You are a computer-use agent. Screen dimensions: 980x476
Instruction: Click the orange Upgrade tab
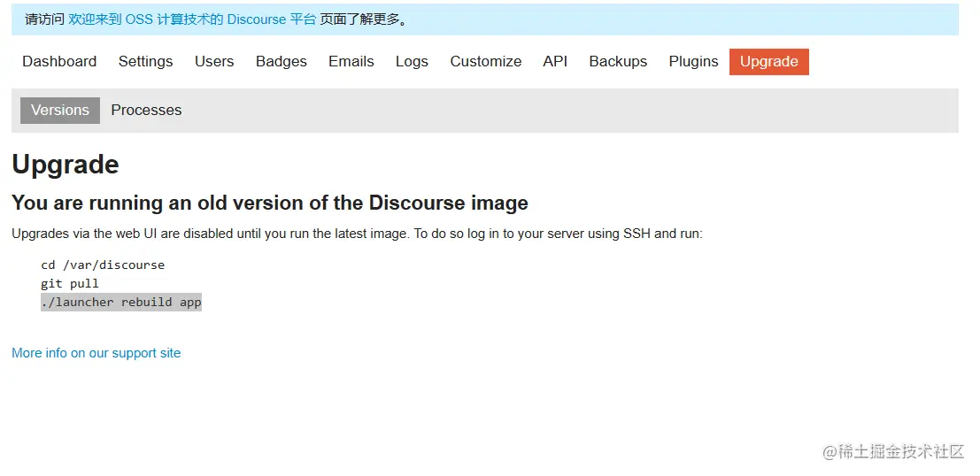point(768,62)
